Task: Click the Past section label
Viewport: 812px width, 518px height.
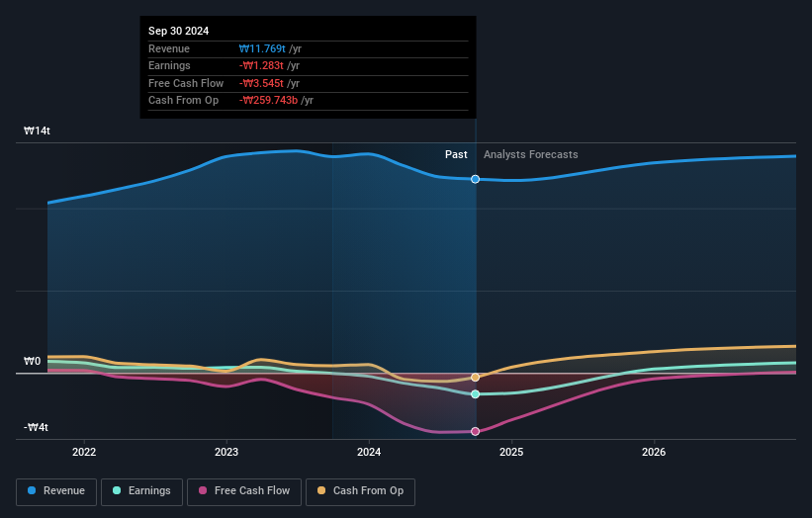Action: (x=456, y=155)
